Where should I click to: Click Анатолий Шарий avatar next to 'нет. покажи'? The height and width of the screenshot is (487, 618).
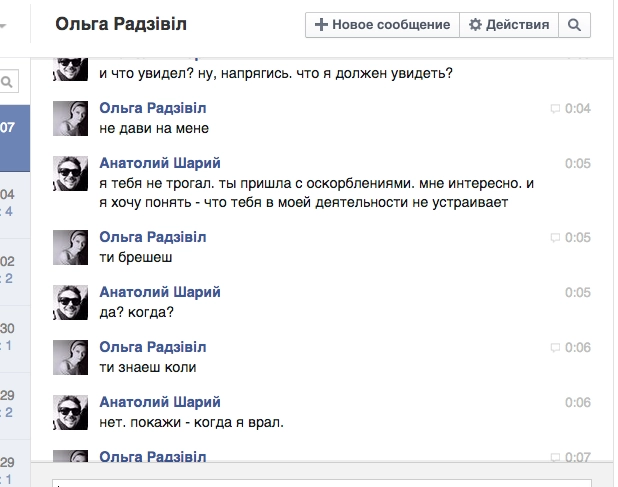70,411
